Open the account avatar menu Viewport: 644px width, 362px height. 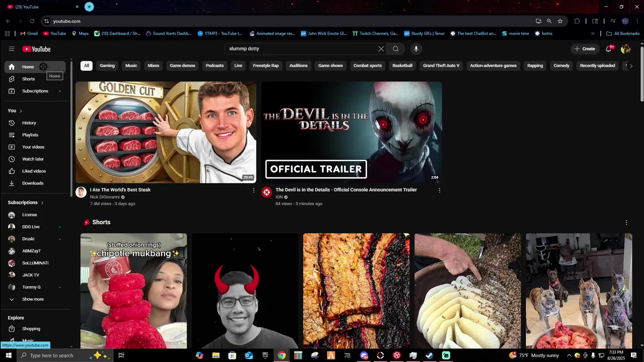626,49
